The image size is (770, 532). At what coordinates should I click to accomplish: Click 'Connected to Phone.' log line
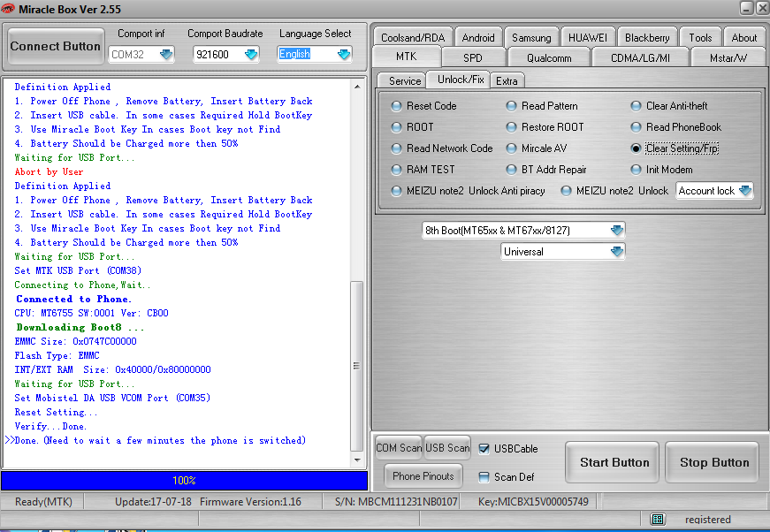point(73,299)
